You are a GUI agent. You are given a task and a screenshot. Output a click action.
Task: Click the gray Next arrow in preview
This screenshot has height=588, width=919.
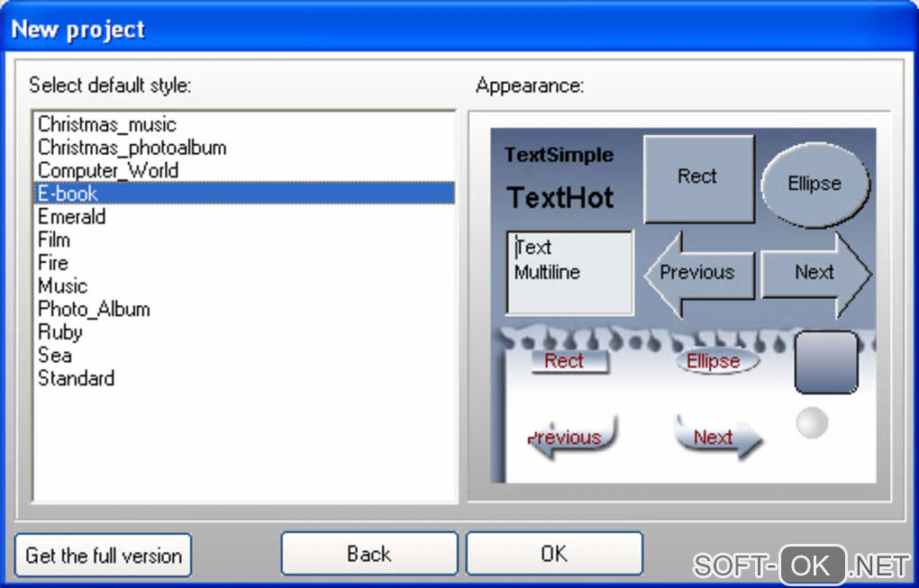(x=816, y=274)
